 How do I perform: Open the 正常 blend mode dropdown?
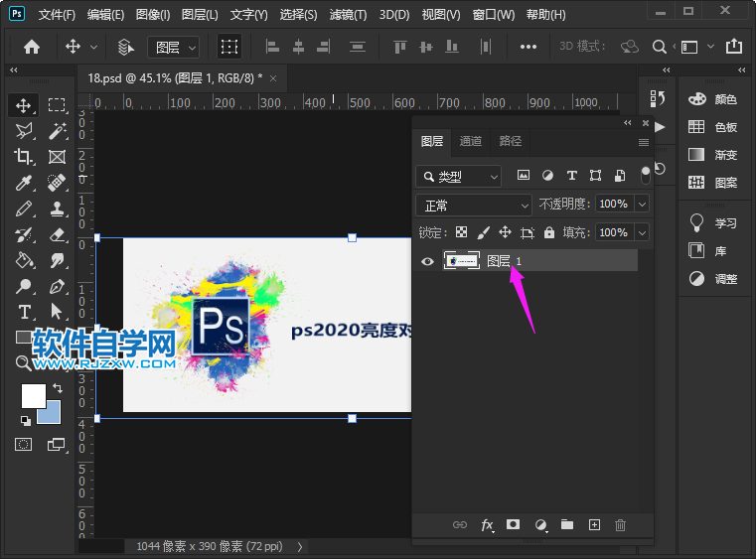(x=475, y=205)
